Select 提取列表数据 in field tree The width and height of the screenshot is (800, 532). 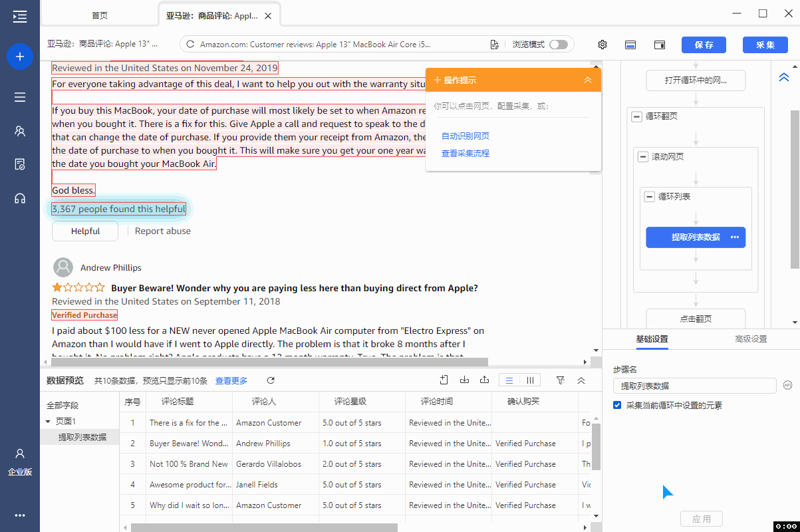click(x=82, y=438)
